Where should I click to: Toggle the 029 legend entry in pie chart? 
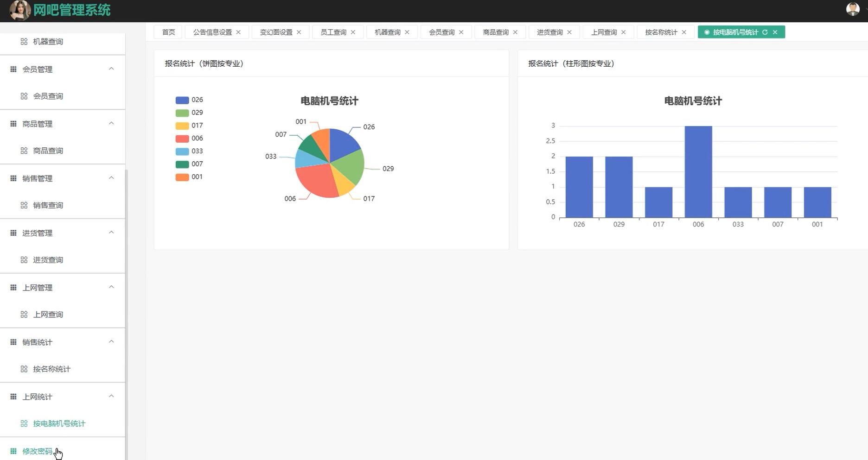click(x=187, y=112)
